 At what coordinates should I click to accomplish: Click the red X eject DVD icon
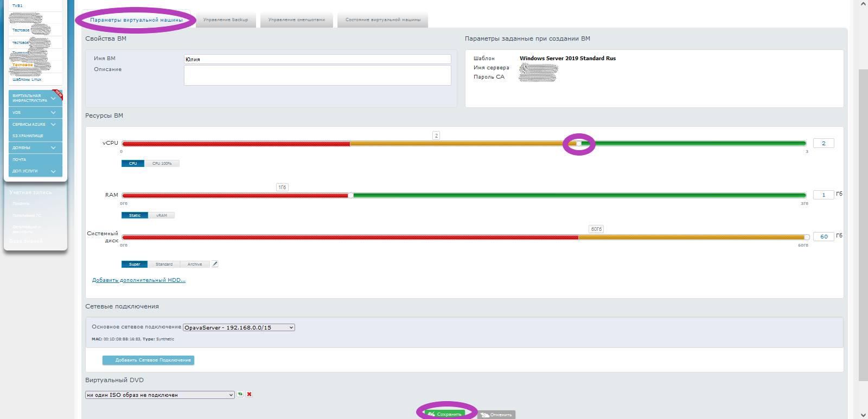(x=250, y=394)
